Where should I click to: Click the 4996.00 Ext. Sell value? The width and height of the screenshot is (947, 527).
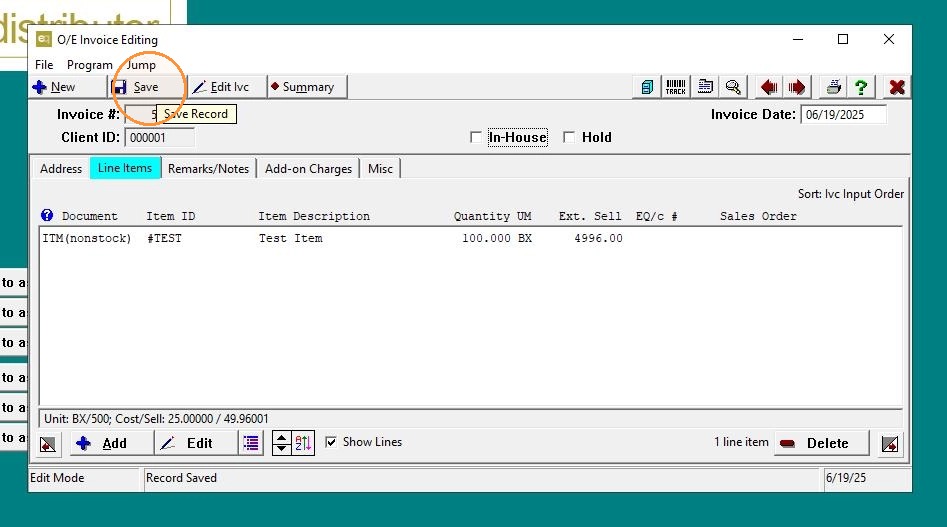point(598,238)
